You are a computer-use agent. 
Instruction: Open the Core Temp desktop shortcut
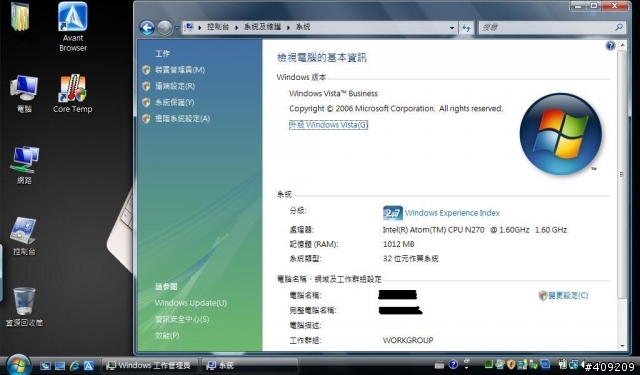(73, 94)
